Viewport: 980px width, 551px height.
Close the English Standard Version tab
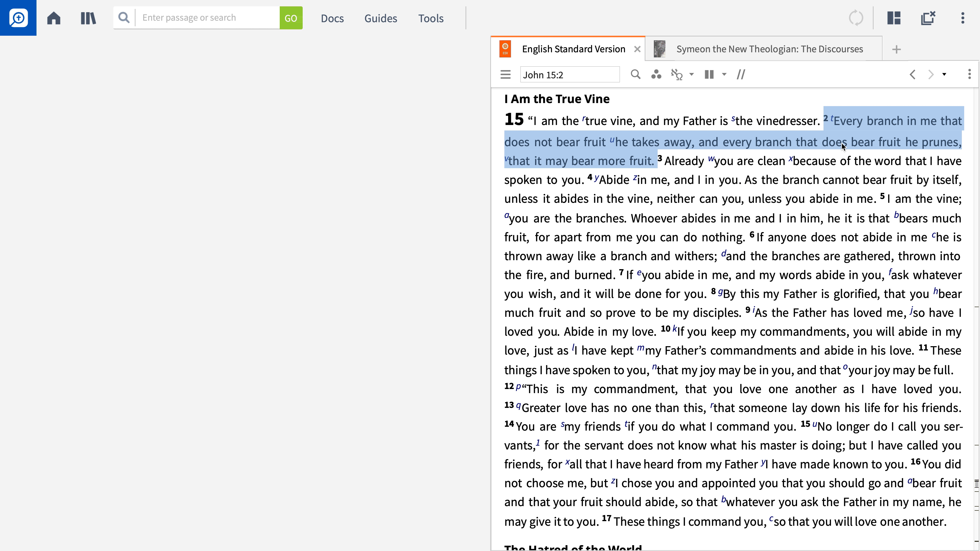tap(637, 49)
